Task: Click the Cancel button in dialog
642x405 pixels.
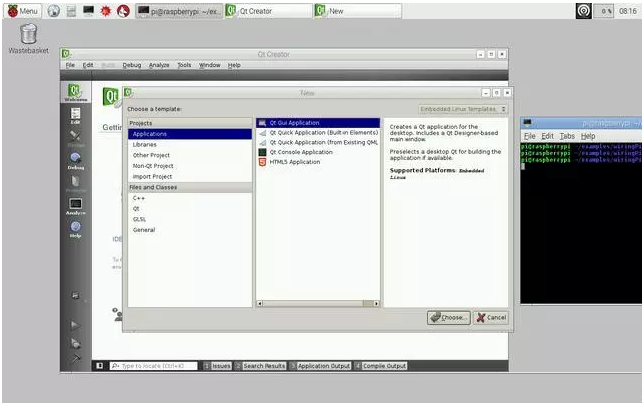Action: [491, 317]
